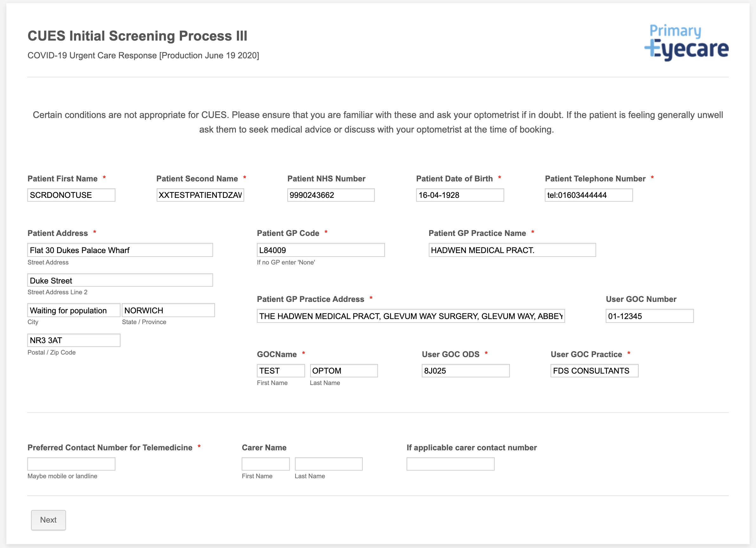The image size is (756, 548).
Task: Click the Carer First Name field
Action: click(265, 464)
